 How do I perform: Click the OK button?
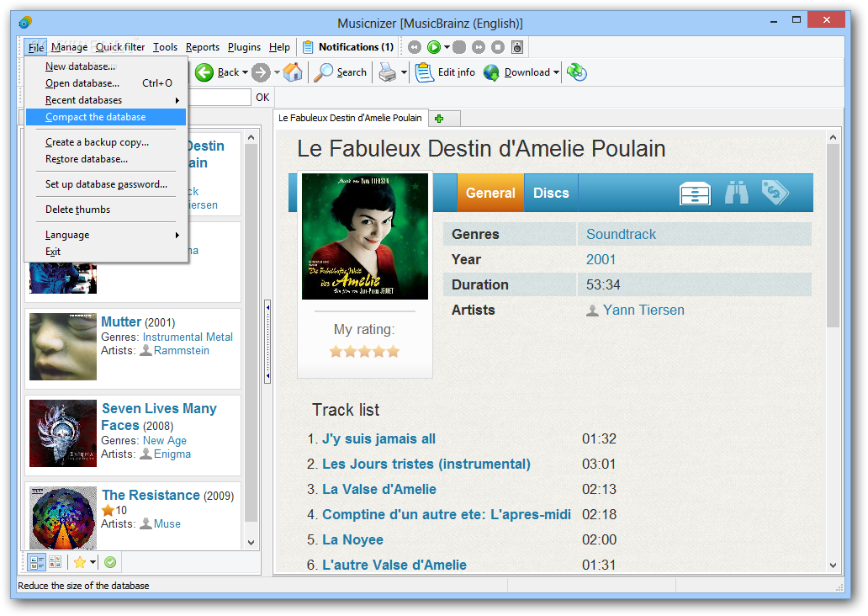(x=262, y=98)
